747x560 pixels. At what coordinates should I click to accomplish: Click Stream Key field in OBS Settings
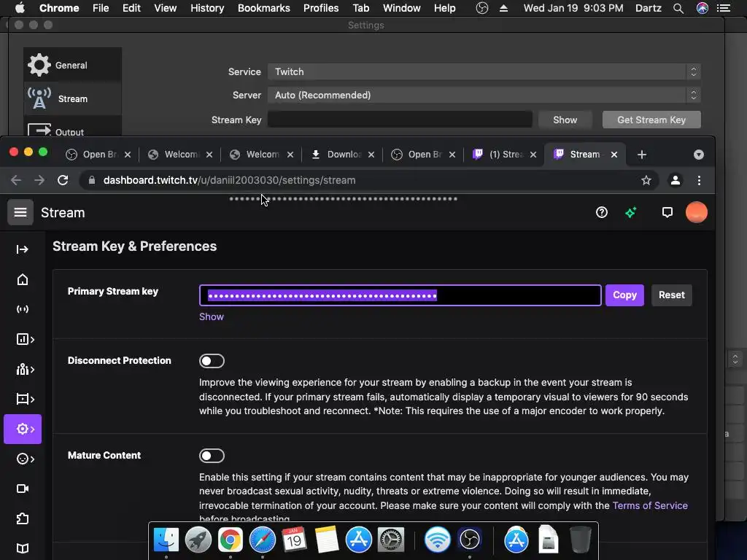pos(400,120)
